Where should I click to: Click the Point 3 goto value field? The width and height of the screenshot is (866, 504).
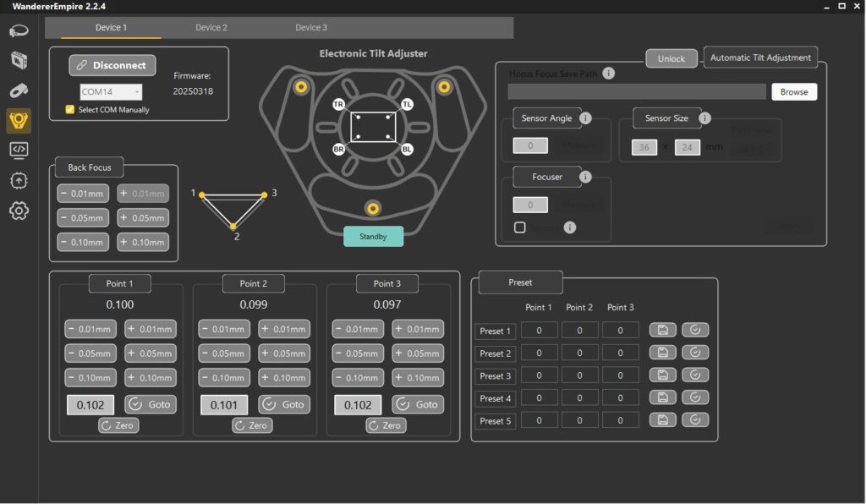click(x=358, y=404)
